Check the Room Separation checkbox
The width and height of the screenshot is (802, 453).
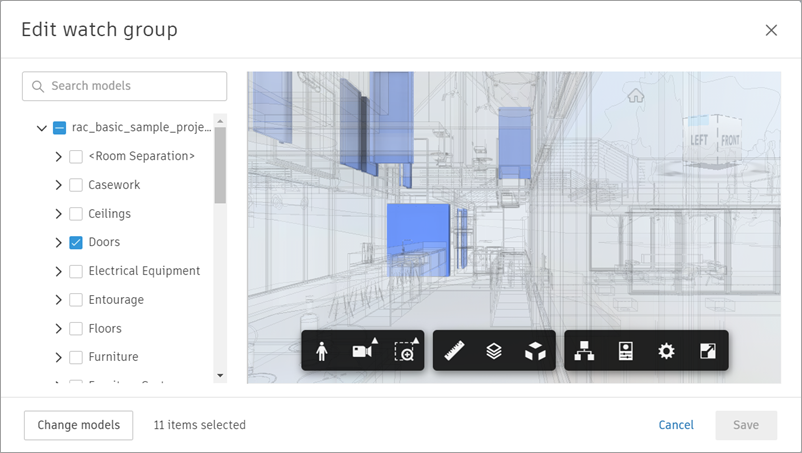click(x=76, y=156)
